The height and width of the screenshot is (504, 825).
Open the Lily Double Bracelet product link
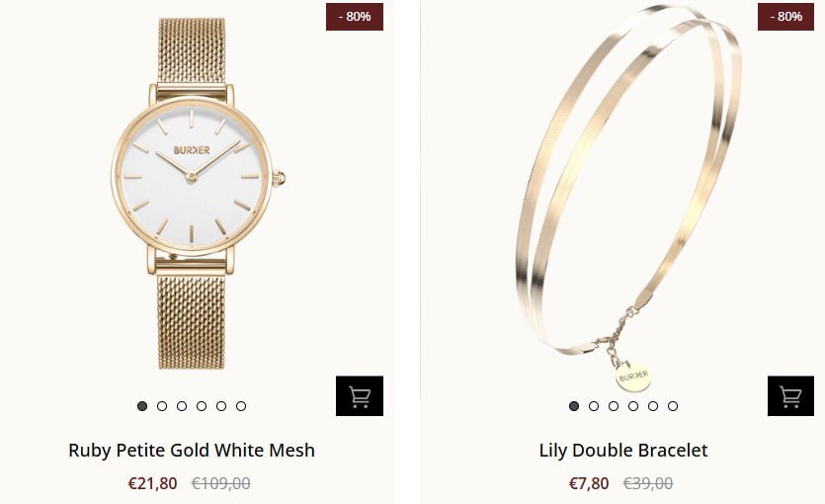tap(623, 451)
